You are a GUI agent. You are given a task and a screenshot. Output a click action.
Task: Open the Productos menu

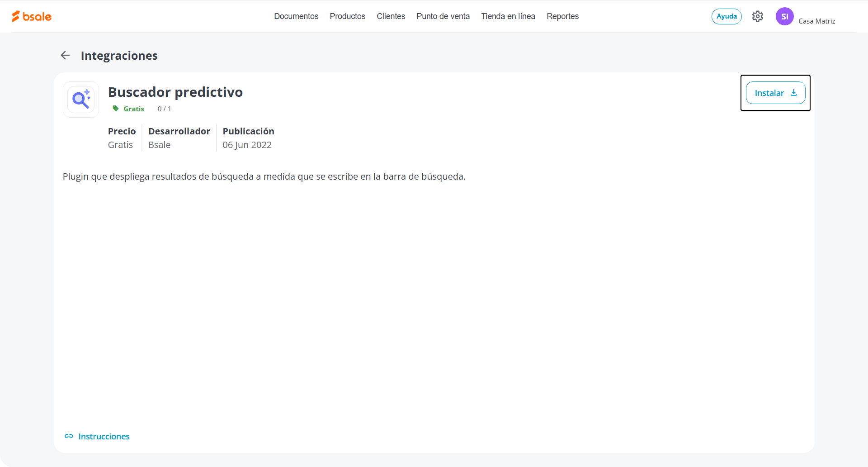click(347, 16)
